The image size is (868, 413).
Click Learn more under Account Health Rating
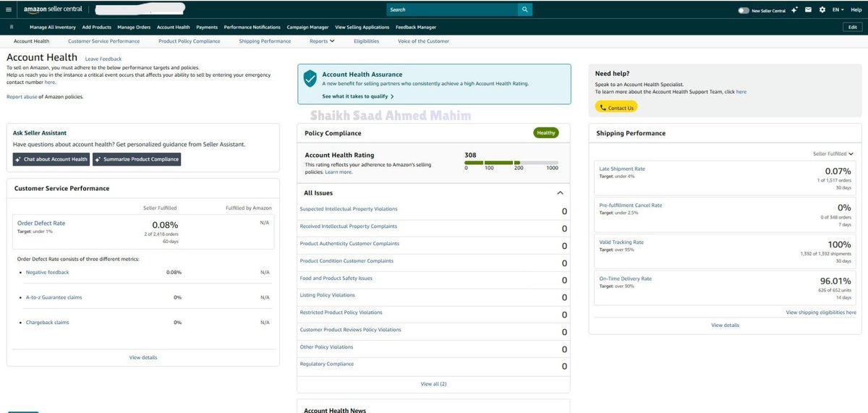[x=339, y=172]
